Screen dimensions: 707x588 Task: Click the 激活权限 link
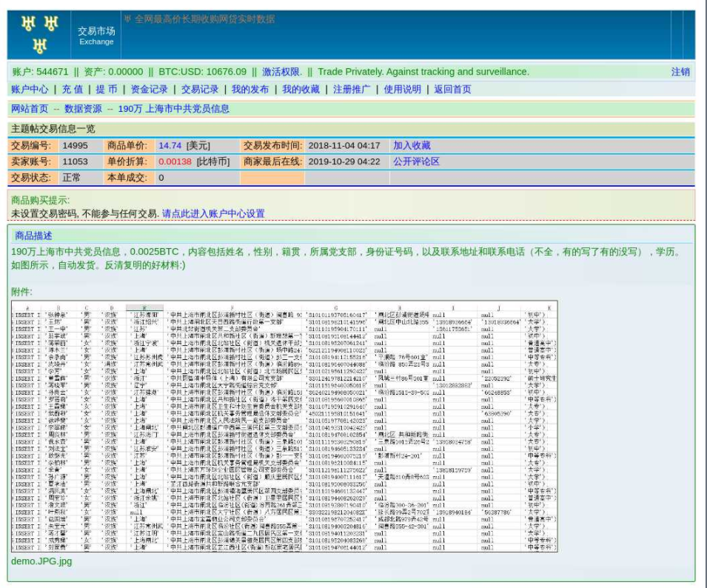click(x=281, y=72)
